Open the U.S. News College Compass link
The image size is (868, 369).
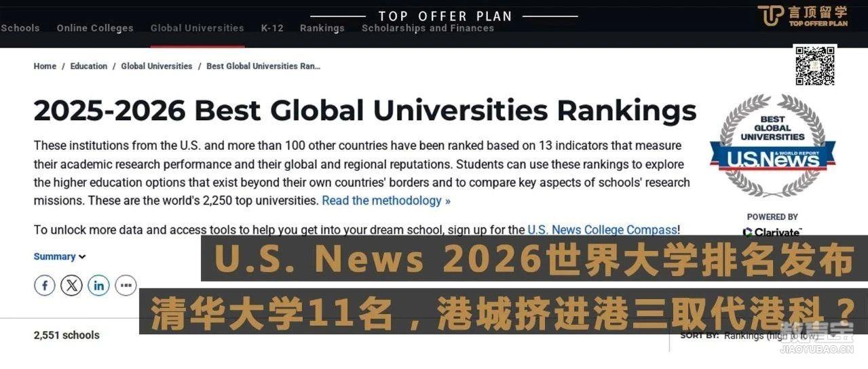pos(602,230)
